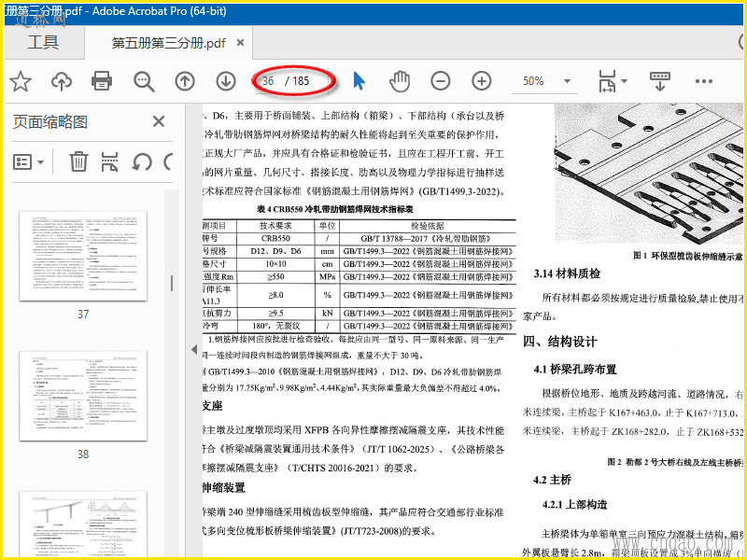Click table cell D12、D9、D6
The image size is (747, 560).
tap(275, 251)
